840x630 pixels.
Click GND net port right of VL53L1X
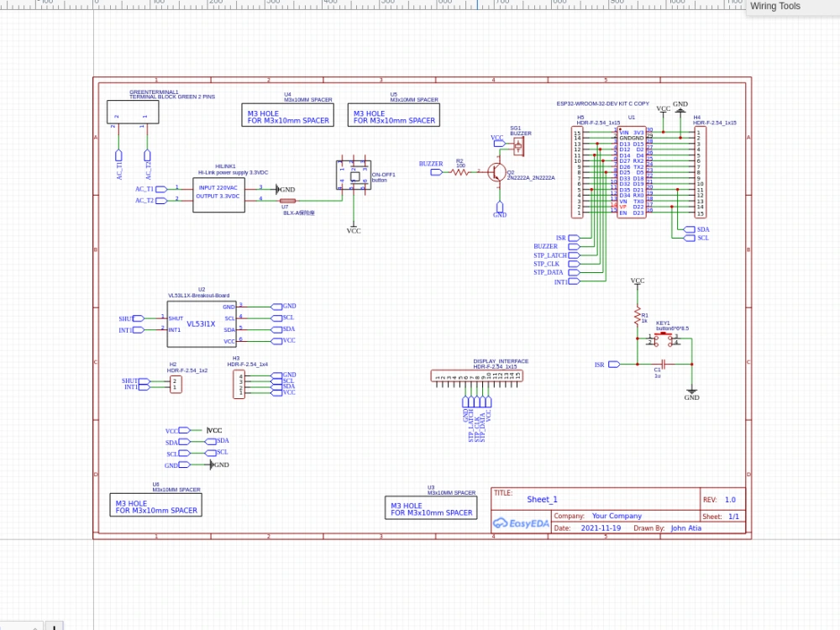(x=276, y=307)
